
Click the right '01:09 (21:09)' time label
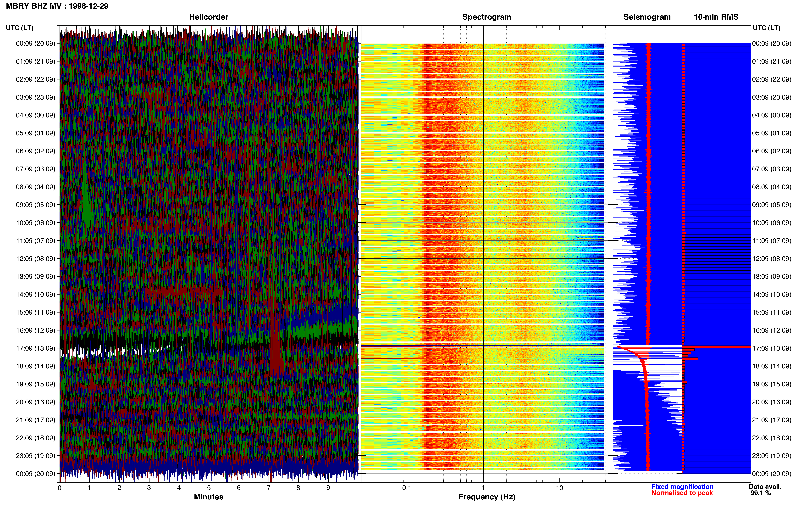point(772,61)
